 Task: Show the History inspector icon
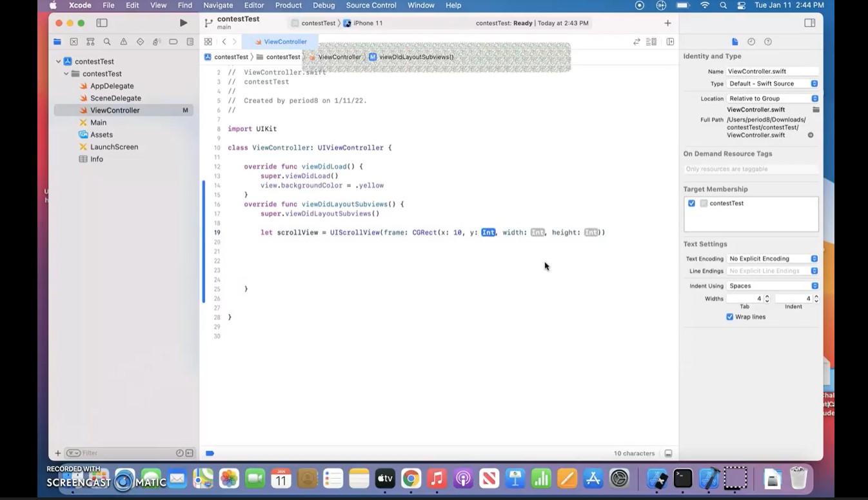pyautogui.click(x=751, y=42)
